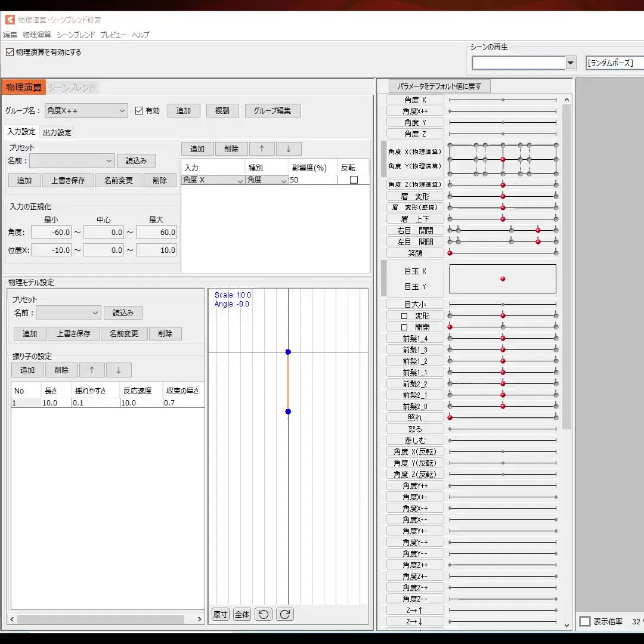Open physics model preset 名前 dropdown
Image resolution: width=644 pixels, height=644 pixels.
point(68,313)
